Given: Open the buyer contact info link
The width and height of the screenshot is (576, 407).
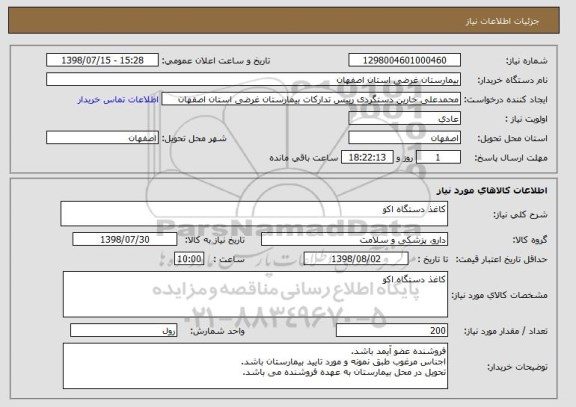Looking at the screenshot, I should [118, 100].
